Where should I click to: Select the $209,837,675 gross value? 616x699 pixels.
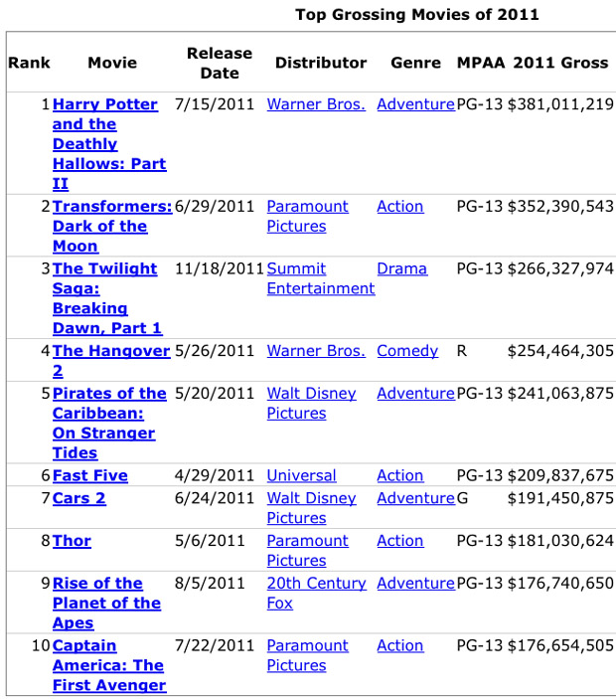pyautogui.click(x=560, y=475)
